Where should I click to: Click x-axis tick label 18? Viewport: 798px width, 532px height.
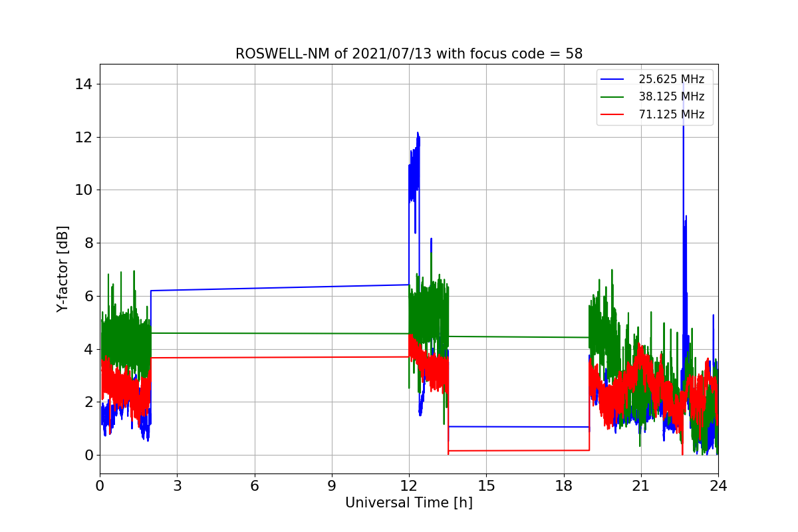click(564, 485)
